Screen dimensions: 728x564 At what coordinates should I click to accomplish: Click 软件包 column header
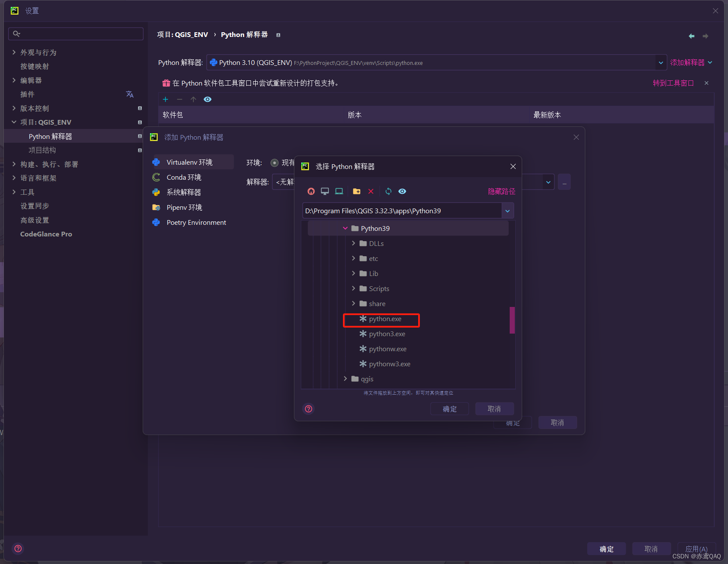tap(173, 115)
